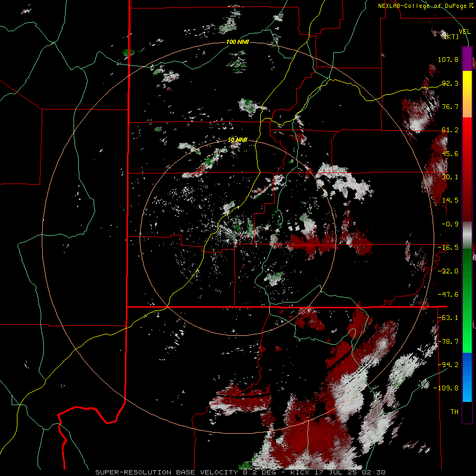Click the 45.6 velocity scale value

450,153
